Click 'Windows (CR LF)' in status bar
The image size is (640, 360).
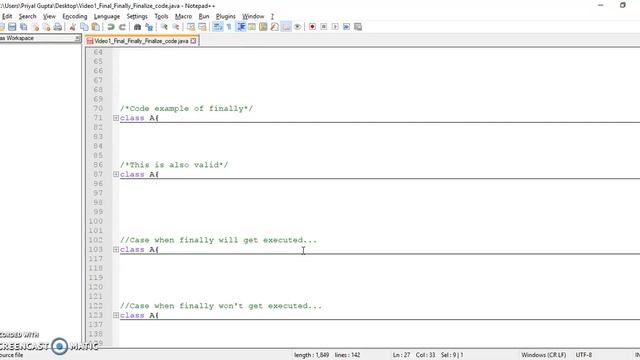(x=543, y=355)
